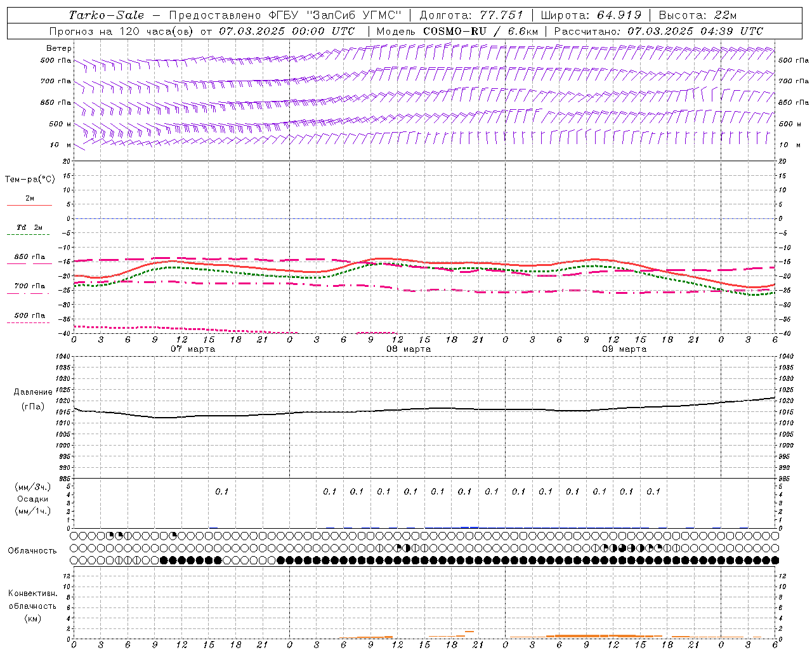The image size is (812, 650).
Task: Click the lone 0.1 precipitation value on 07 марта
Action: point(221,491)
